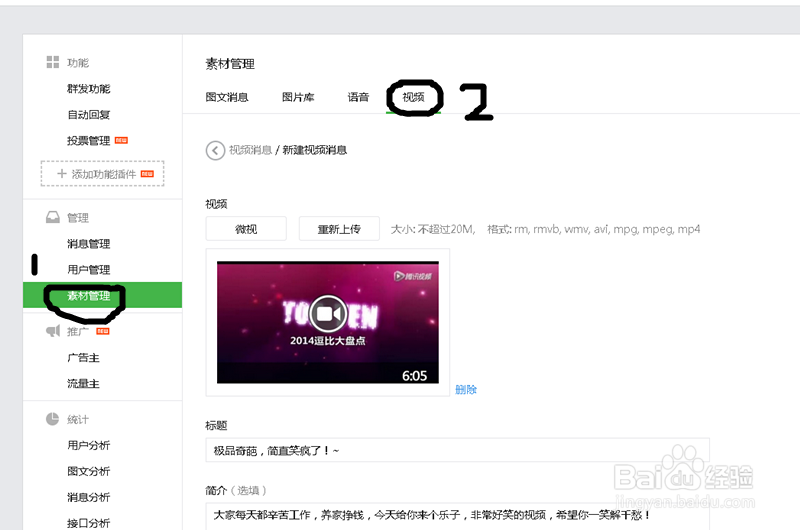The width and height of the screenshot is (800, 530).
Task: Click the 功能 grid icon in sidebar
Action: tap(53, 62)
